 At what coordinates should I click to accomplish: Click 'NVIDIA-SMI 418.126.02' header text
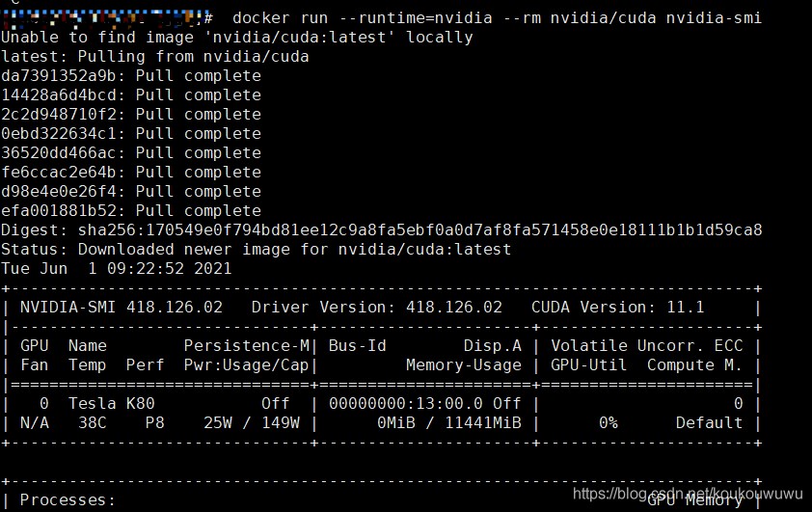click(x=122, y=307)
